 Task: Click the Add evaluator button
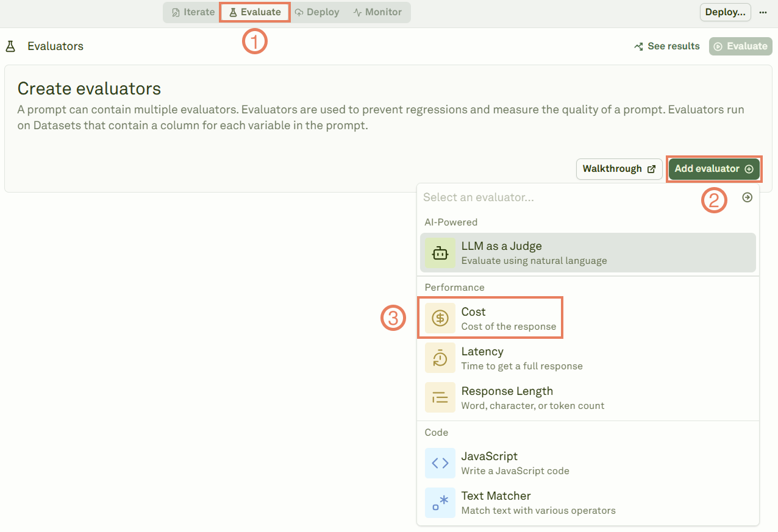point(713,169)
